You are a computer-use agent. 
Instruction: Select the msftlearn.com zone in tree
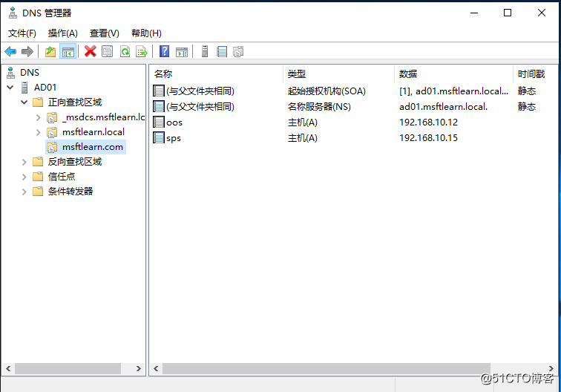93,147
